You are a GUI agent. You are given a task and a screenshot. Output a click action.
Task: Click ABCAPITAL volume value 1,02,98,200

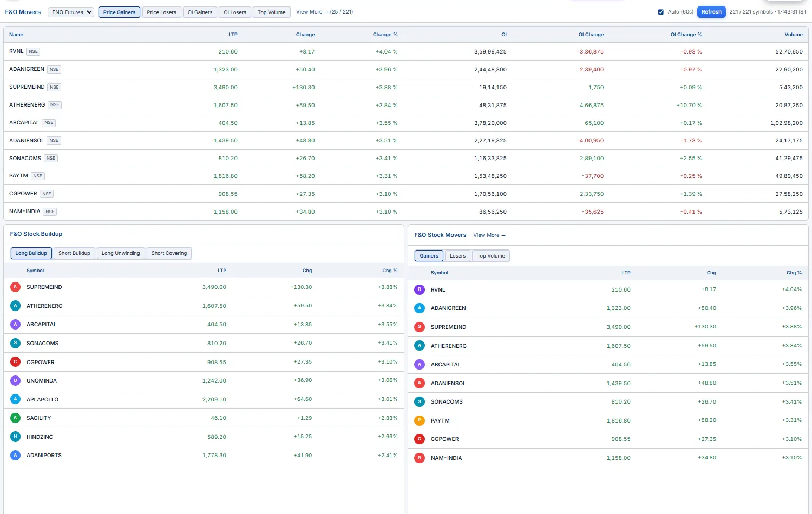pos(787,123)
